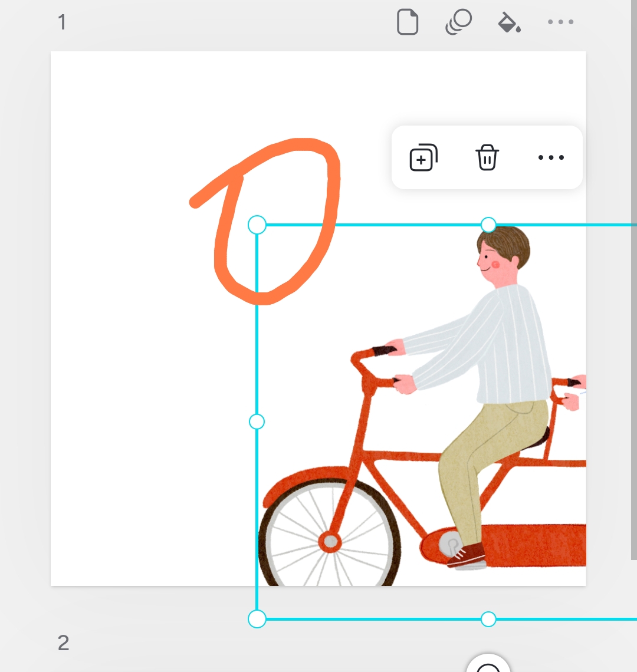This screenshot has width=637, height=672.
Task: Open the grey three-dots page options menu
Action: click(561, 22)
